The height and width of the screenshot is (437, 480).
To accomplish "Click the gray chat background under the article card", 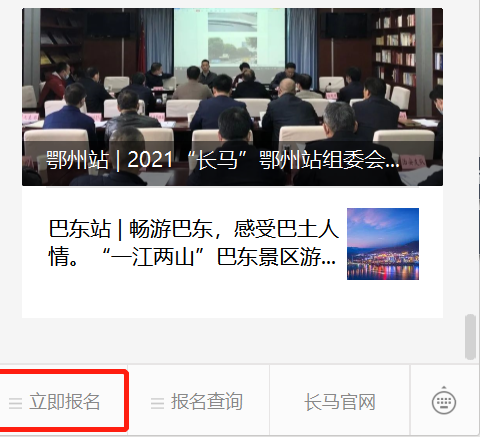I will 232,340.
